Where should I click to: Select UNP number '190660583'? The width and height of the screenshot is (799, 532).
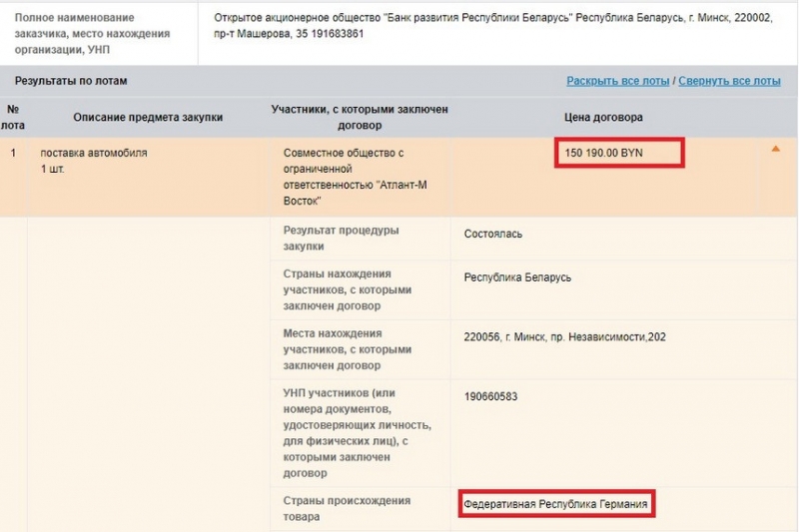[490, 396]
